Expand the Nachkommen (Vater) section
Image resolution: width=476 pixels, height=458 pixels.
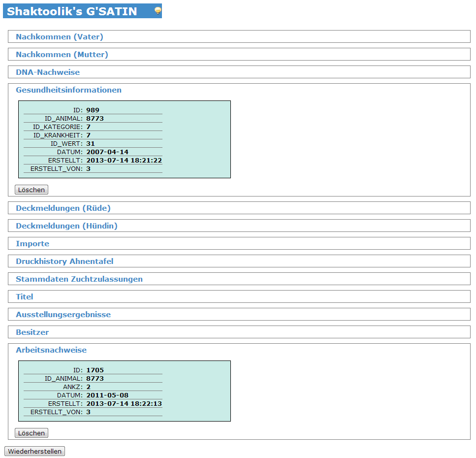click(60, 37)
